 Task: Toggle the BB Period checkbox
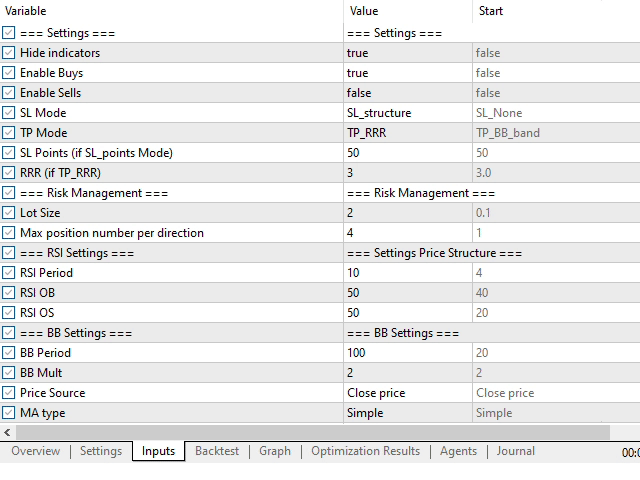(9, 353)
